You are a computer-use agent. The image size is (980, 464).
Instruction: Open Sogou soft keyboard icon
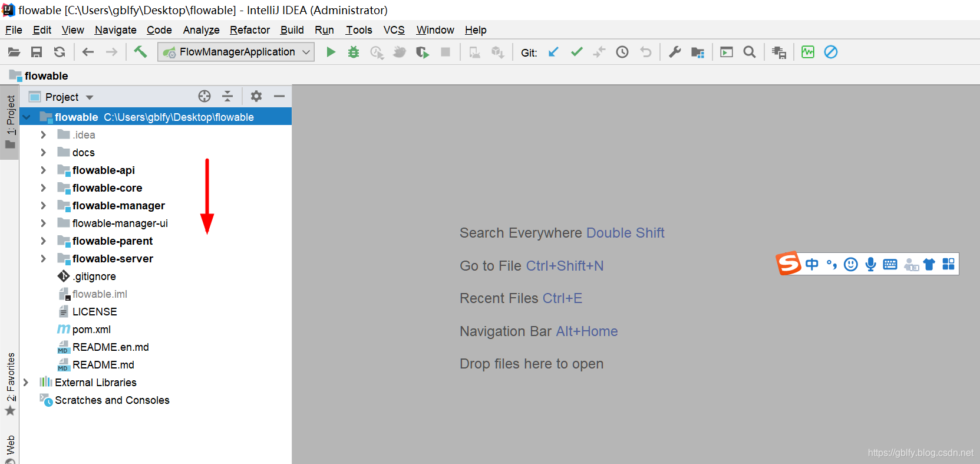click(890, 264)
